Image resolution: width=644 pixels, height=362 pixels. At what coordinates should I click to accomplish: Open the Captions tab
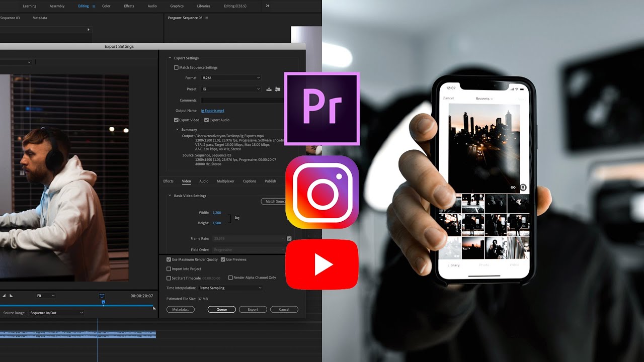pos(250,181)
